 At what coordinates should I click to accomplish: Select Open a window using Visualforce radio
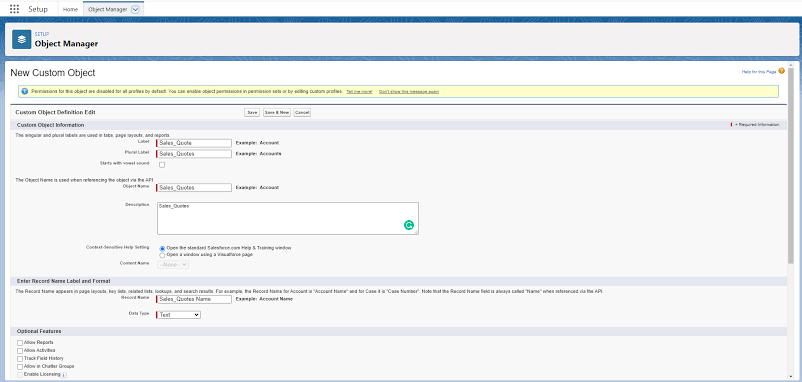[162, 254]
